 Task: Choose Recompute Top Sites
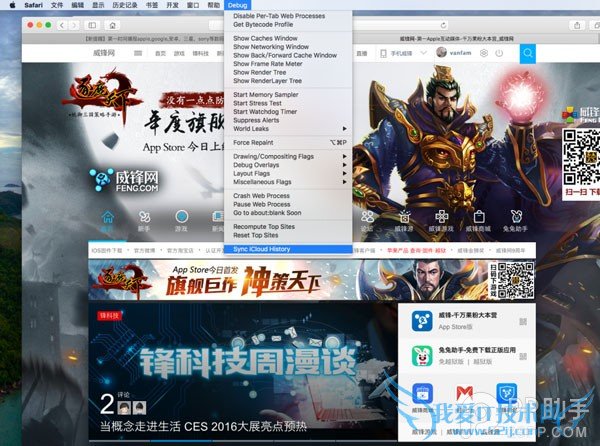point(288,226)
